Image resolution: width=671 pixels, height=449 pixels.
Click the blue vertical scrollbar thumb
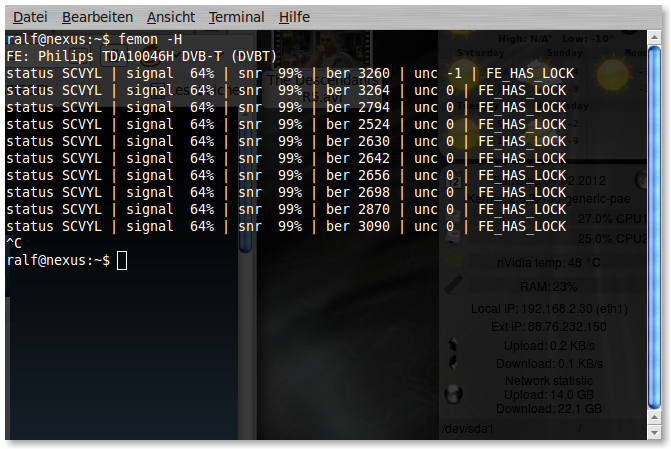654,227
